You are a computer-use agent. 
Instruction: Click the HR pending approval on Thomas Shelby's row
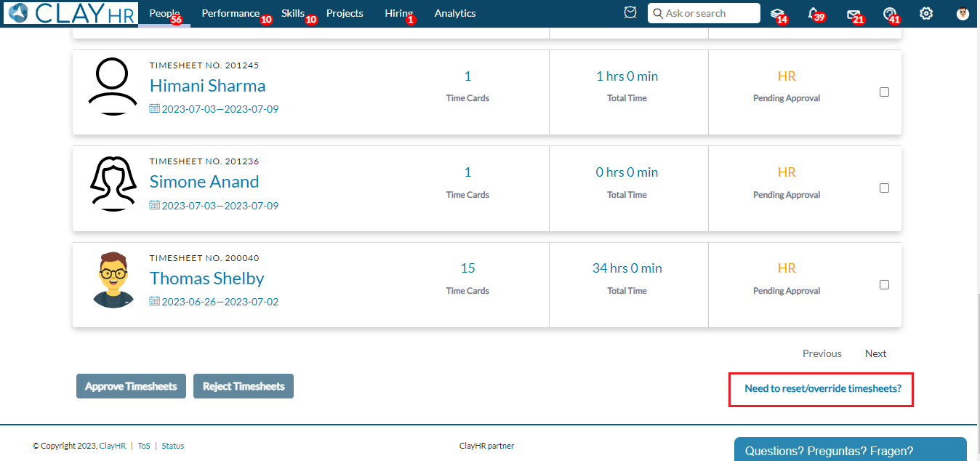coord(787,268)
